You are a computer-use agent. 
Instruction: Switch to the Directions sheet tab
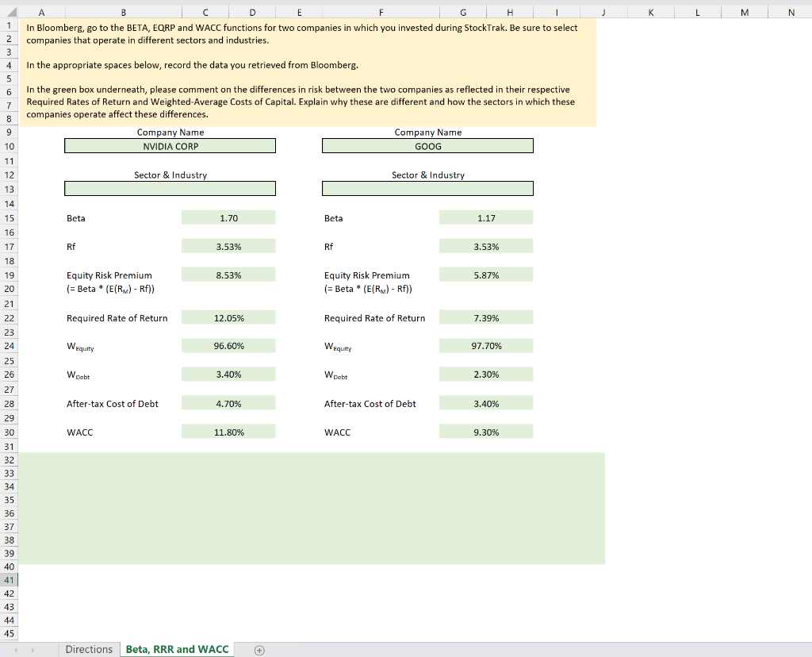tap(89, 649)
